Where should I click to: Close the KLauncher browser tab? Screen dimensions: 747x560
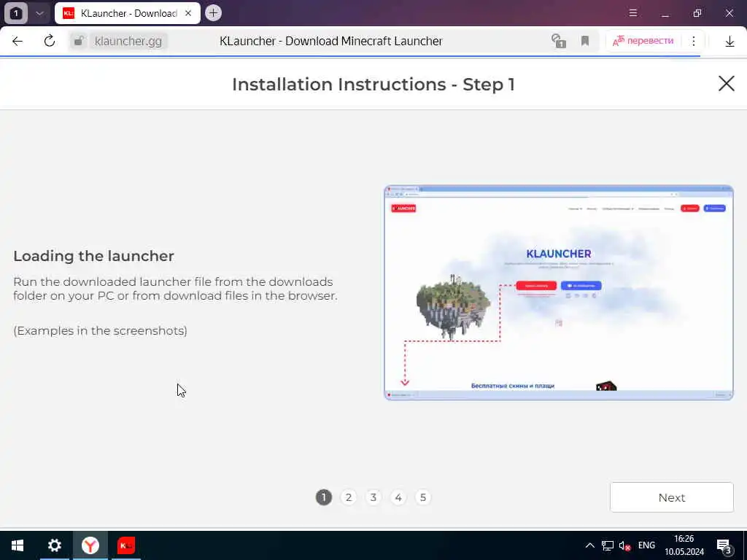(188, 13)
